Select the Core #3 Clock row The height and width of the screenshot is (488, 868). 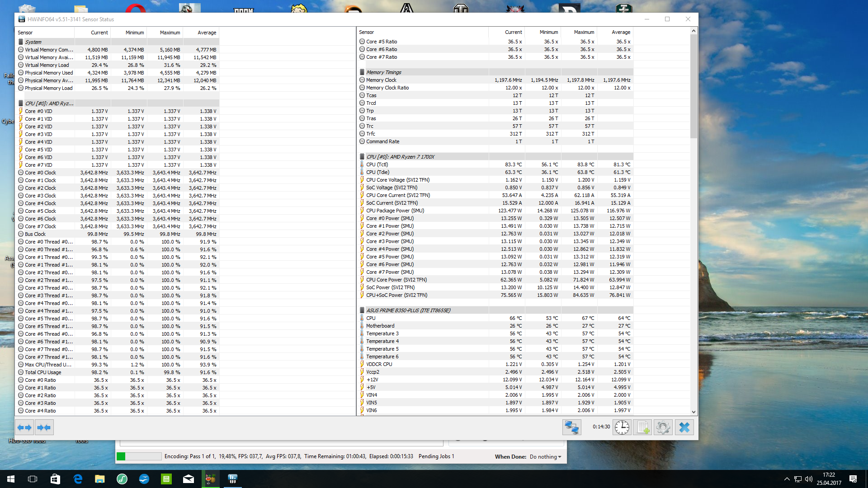coord(118,196)
